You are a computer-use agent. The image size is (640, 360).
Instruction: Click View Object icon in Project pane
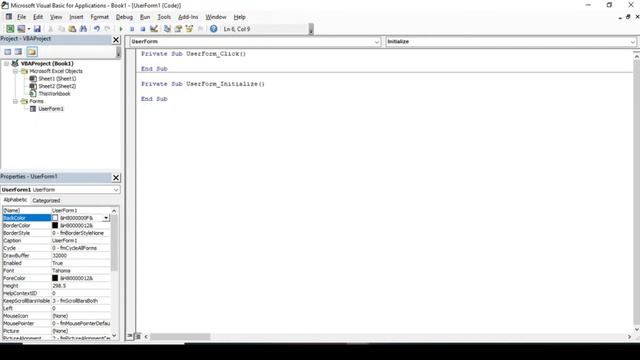tap(18, 52)
